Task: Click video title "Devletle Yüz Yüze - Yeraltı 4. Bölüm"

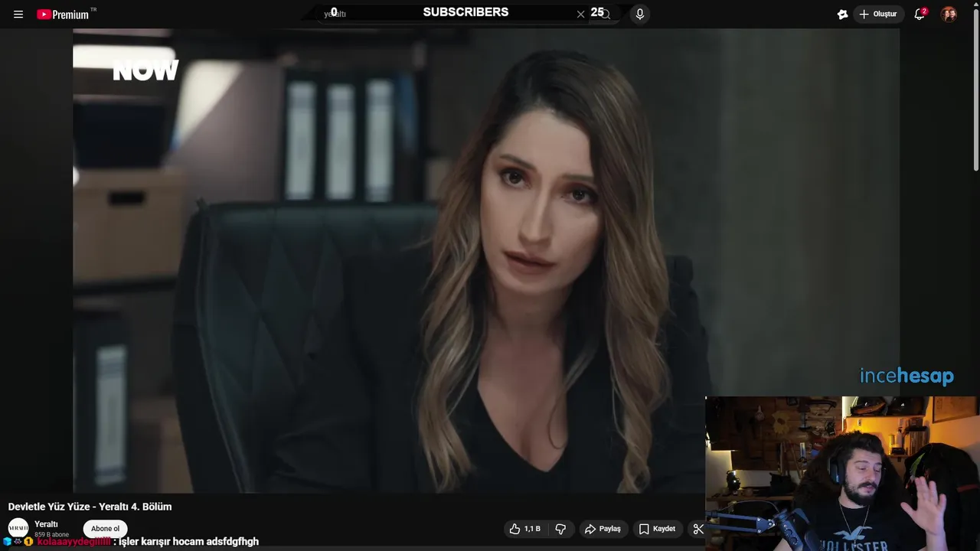Action: [90, 507]
